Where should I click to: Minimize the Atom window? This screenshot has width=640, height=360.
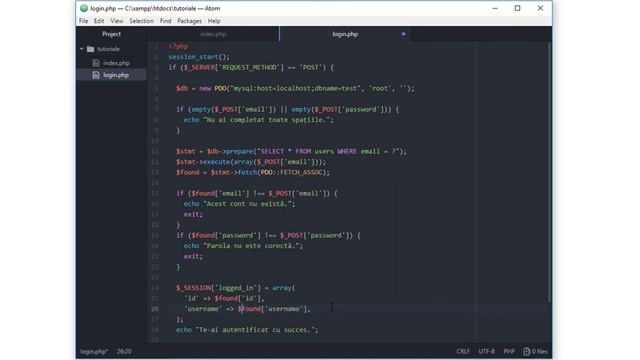(495, 8)
